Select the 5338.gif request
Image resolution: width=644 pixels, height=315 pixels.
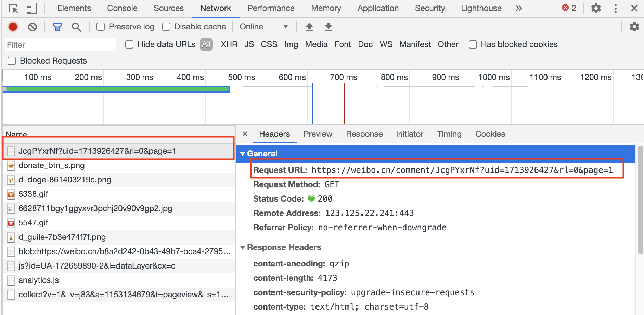(x=119, y=194)
